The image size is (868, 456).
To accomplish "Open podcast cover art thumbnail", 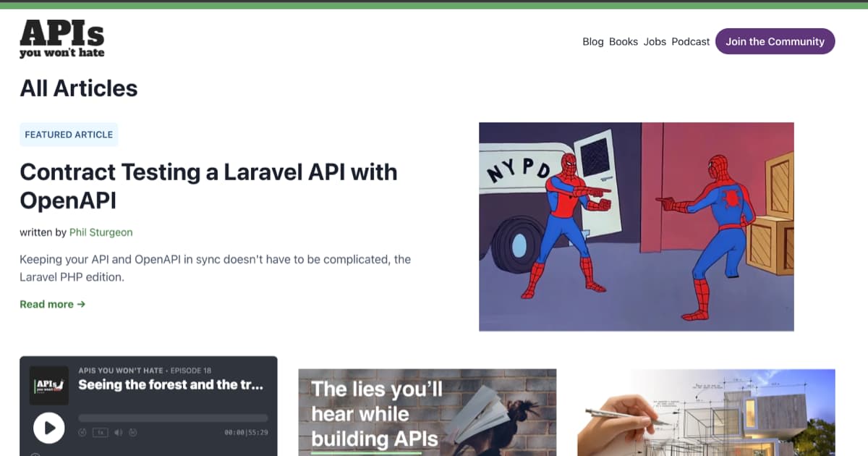I will click(x=49, y=385).
